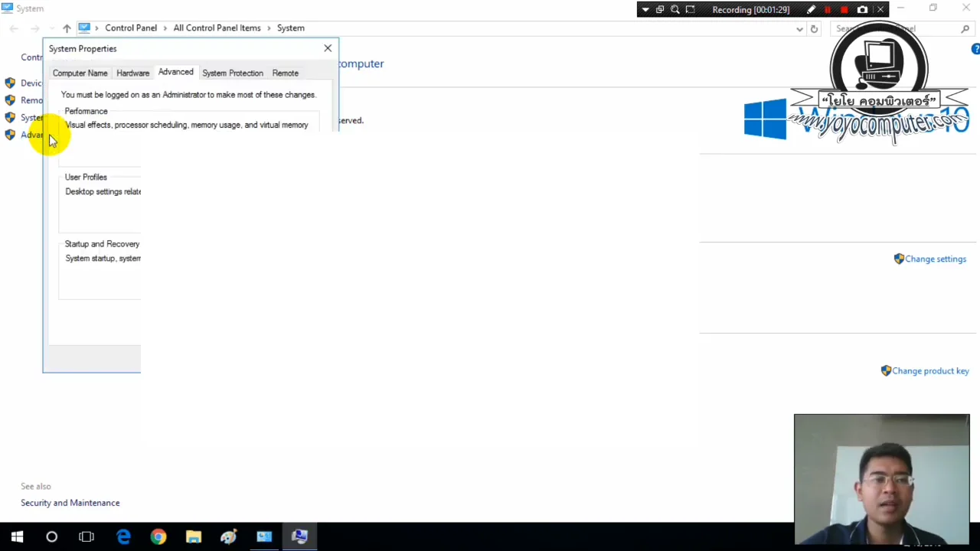The height and width of the screenshot is (551, 980).
Task: Open Security and Maintenance
Action: [x=70, y=503]
